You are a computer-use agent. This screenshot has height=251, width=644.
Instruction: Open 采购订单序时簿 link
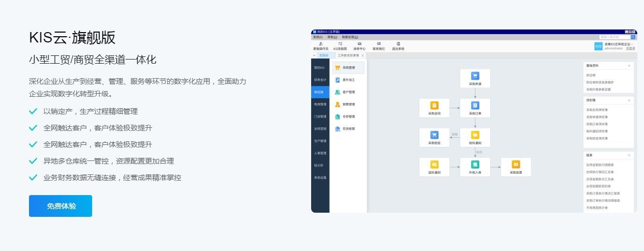597,124
